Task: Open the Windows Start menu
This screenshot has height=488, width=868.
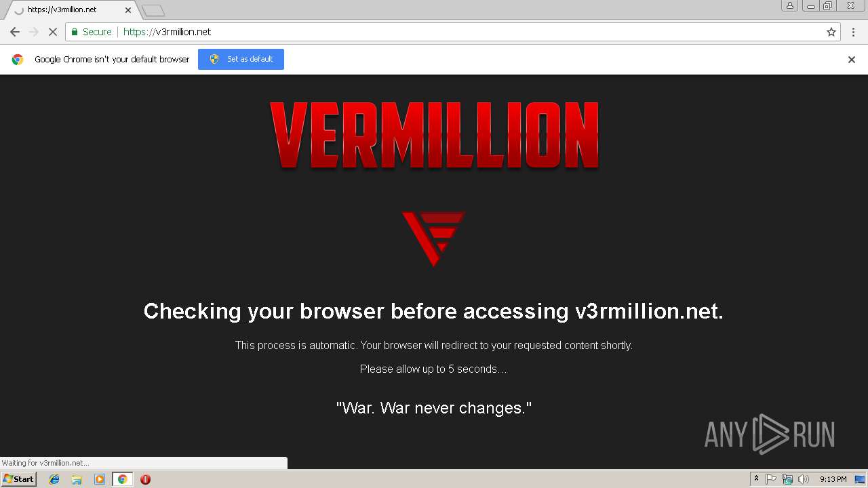Action: click(19, 479)
